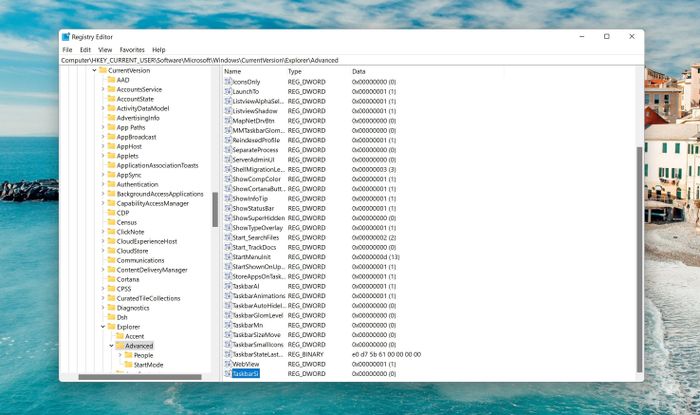Select the Accent subkey
The image size is (700, 415).
pos(134,336)
